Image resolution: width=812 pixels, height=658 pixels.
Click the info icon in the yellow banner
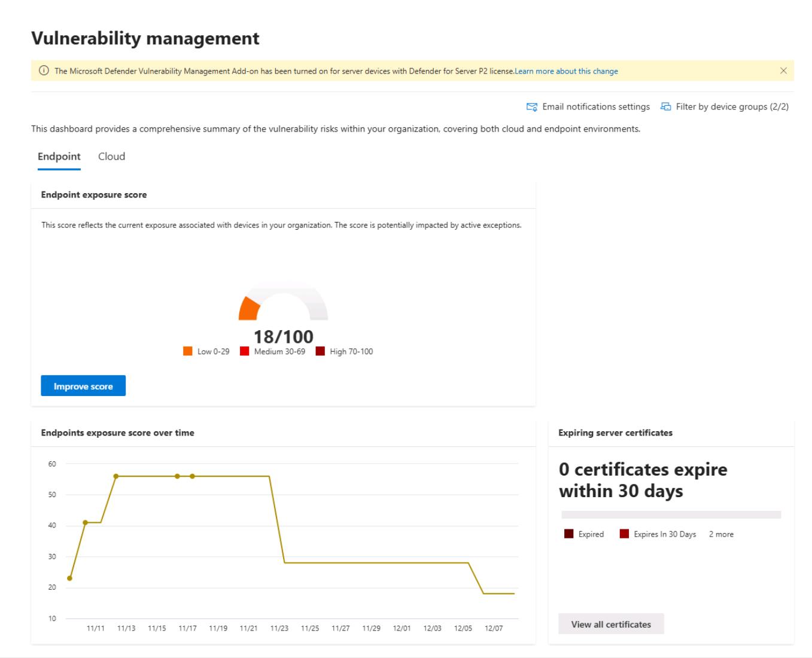(x=44, y=71)
